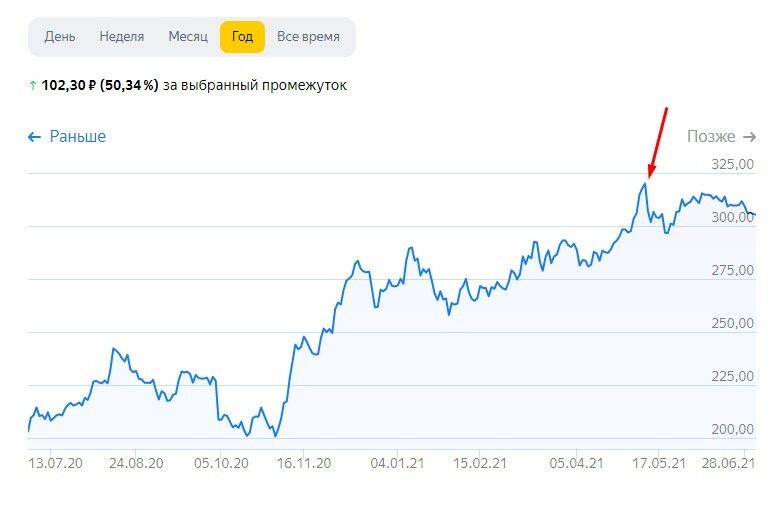Open the Все время period tab
Image resolution: width=774 pixels, height=506 pixels.
coord(308,37)
